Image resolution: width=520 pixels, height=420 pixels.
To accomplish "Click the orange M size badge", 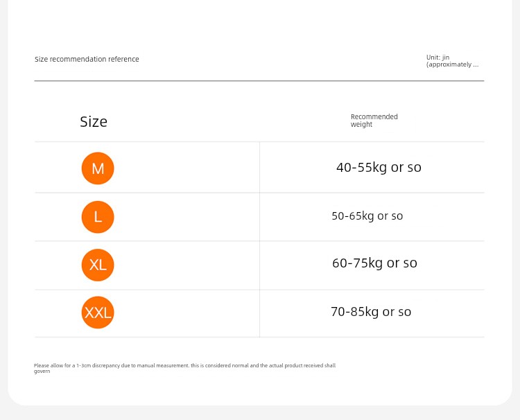I will 98,168.
